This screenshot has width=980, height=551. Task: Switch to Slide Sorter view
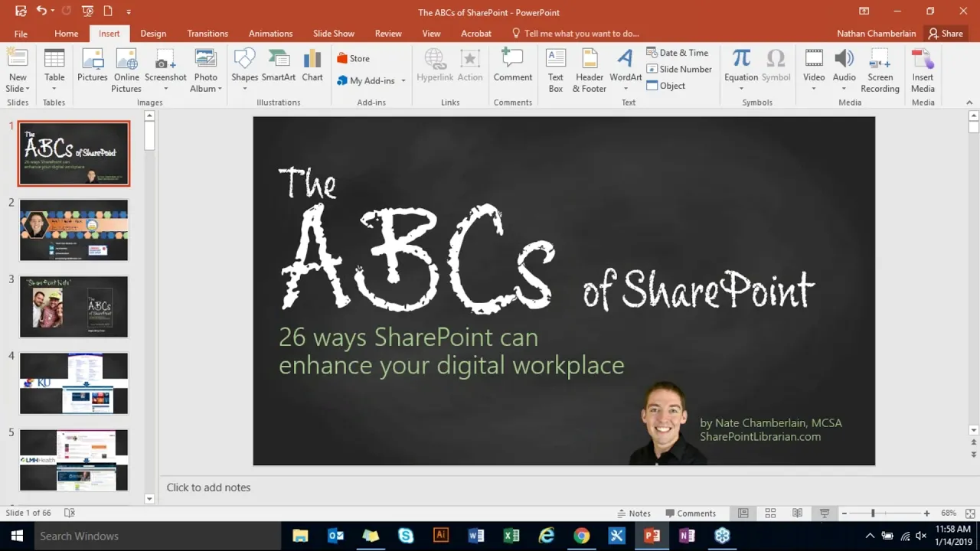[770, 513]
